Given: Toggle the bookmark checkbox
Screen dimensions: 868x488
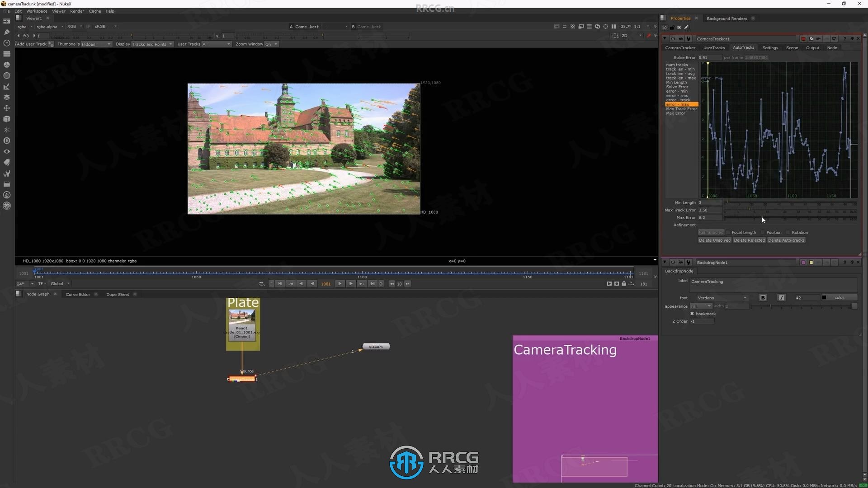Looking at the screenshot, I should [x=692, y=314].
